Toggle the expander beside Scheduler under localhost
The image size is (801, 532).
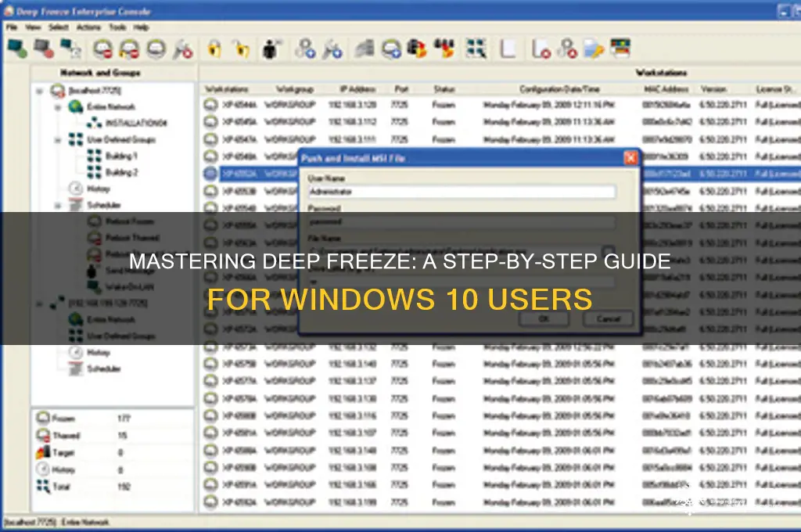58,206
